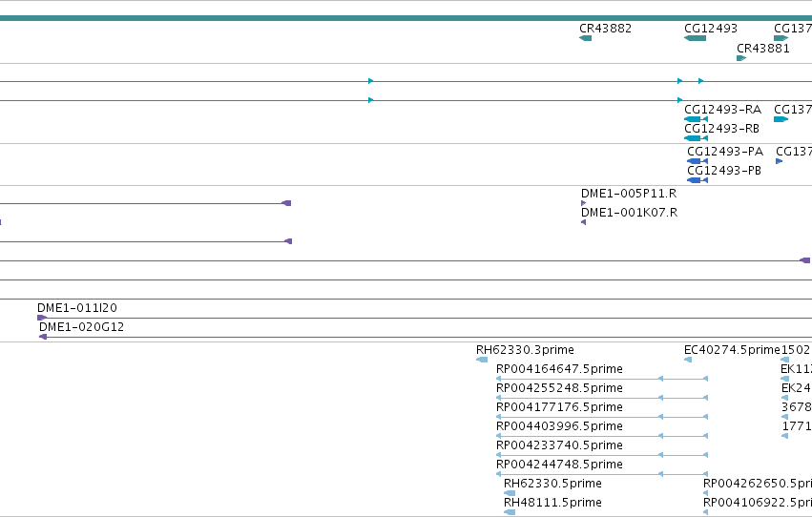Click the RP004255248.5prime alignment line
This screenshot has width=812, height=517.
[602, 398]
